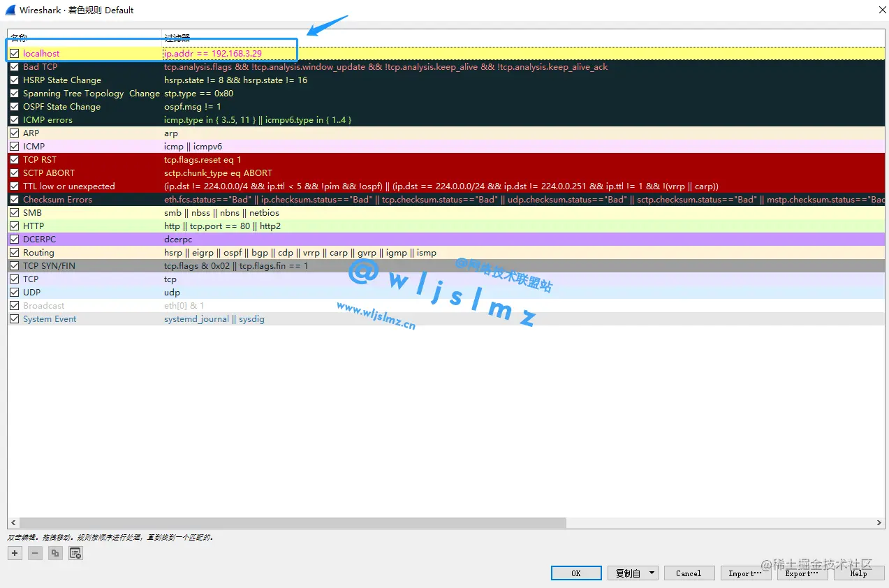Viewport: 889px width, 588px height.
Task: Confirm with the OK button
Action: tap(576, 573)
